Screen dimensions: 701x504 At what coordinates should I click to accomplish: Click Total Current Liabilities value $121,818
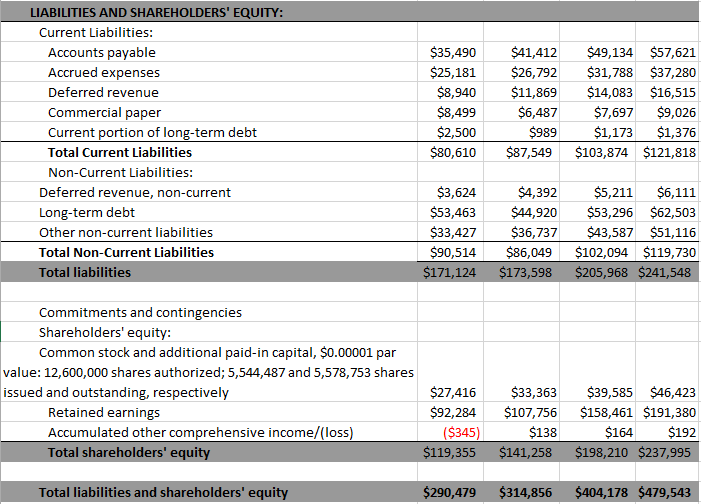669,152
